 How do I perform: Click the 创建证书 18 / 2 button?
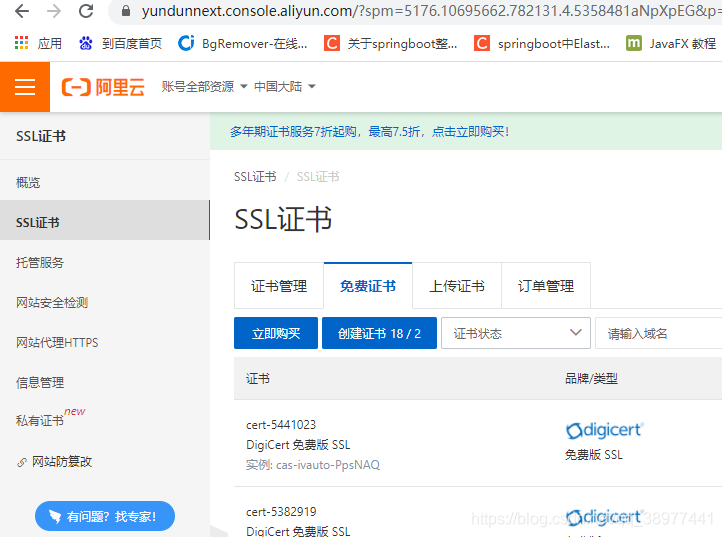[x=379, y=333]
